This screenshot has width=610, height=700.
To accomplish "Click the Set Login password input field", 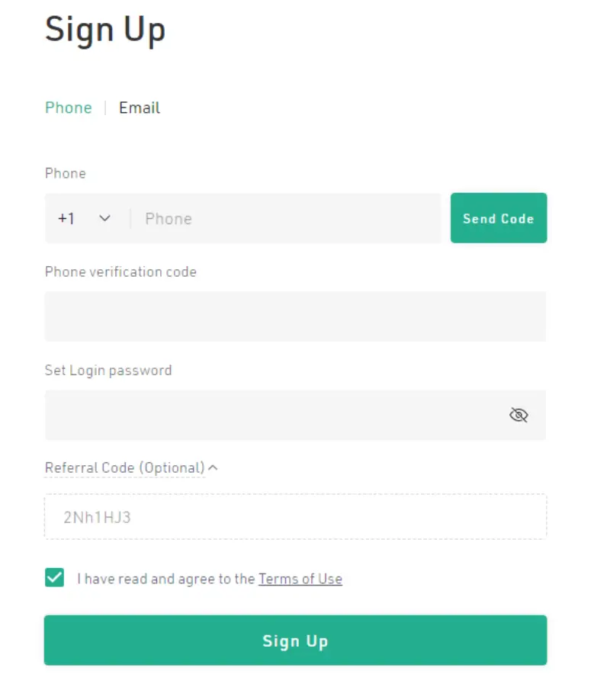I will click(295, 415).
